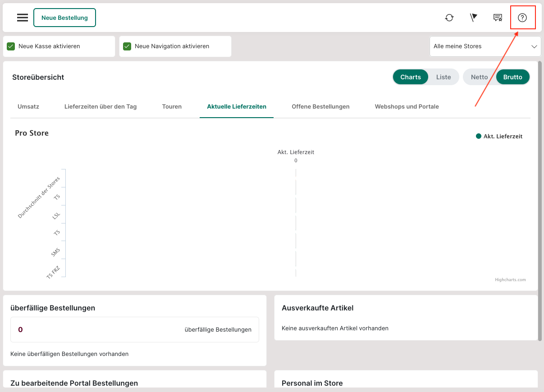544x392 pixels.
Task: Select the Brutto toggle option
Action: tap(512, 77)
